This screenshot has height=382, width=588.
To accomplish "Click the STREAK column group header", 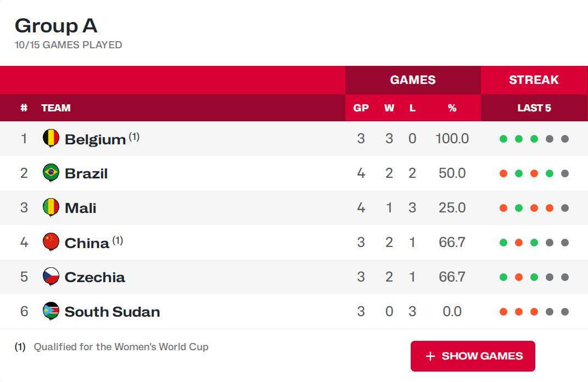I will pos(534,80).
